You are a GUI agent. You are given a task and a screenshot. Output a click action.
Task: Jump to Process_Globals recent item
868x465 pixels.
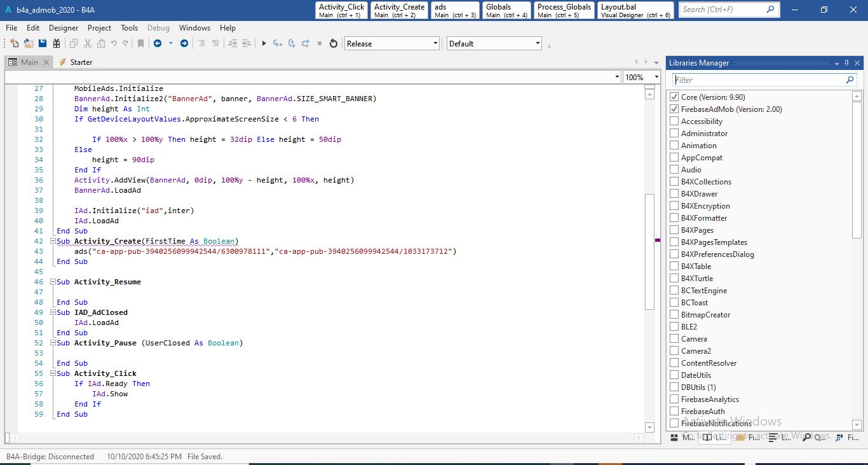click(x=564, y=11)
